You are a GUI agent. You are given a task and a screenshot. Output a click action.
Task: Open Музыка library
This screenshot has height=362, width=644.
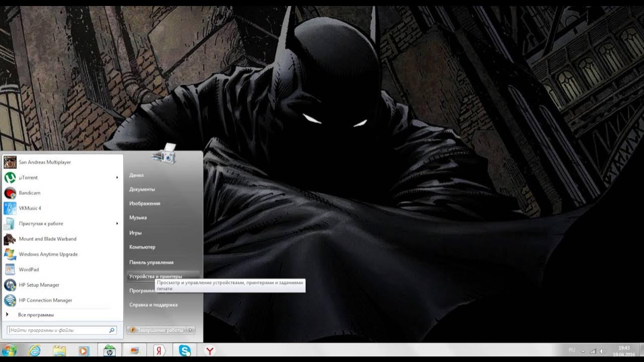[138, 218]
